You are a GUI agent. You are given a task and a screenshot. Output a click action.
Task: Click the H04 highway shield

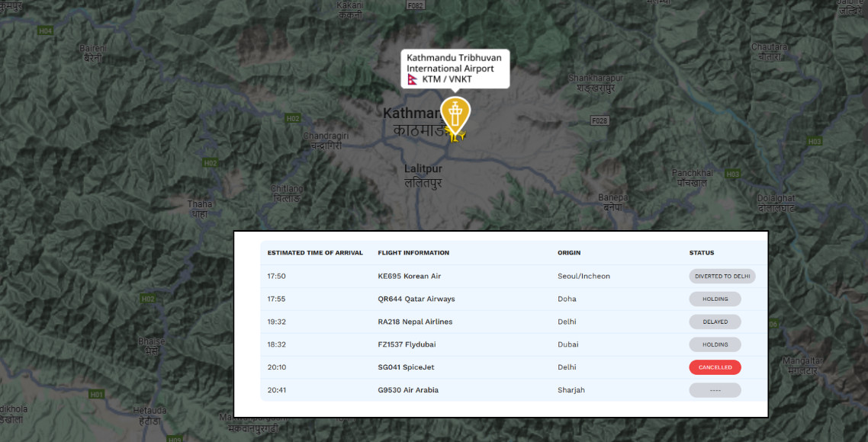coord(46,30)
